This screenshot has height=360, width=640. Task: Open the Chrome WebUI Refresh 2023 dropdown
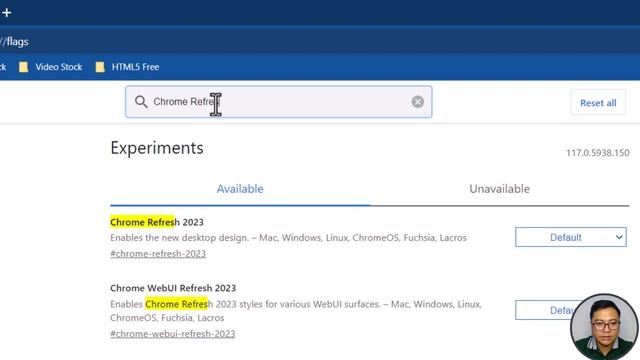544,310
